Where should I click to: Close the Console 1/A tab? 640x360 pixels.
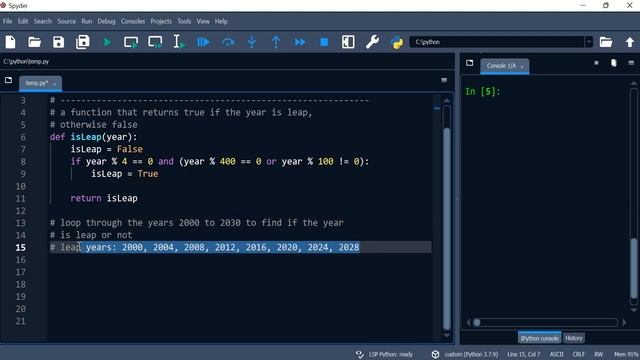click(x=522, y=67)
